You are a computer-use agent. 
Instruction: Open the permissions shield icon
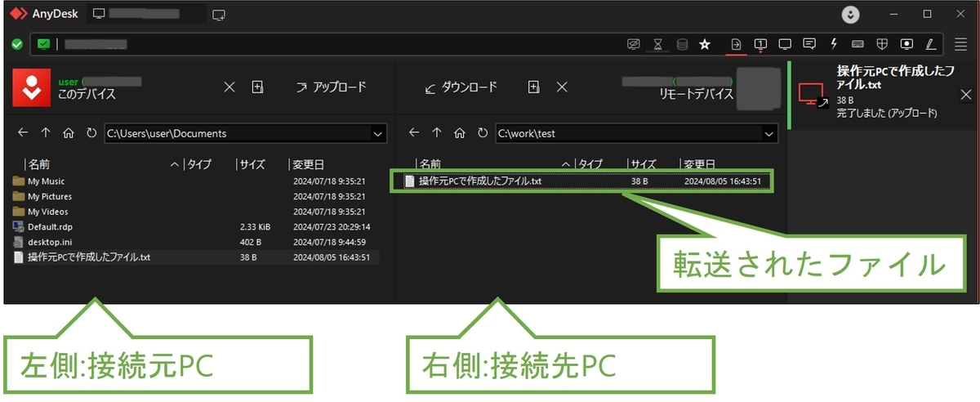(882, 44)
